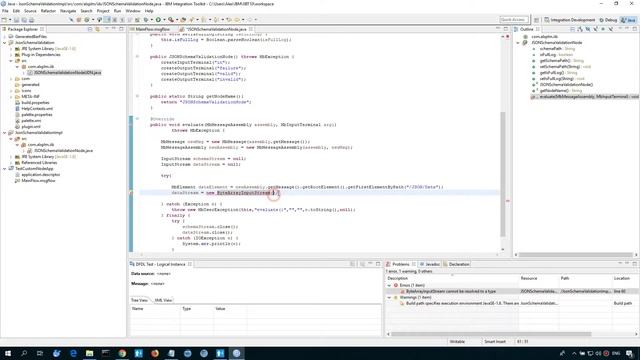Click the Print toolbar icon
This screenshot has height=360, width=640.
[x=32, y=20]
